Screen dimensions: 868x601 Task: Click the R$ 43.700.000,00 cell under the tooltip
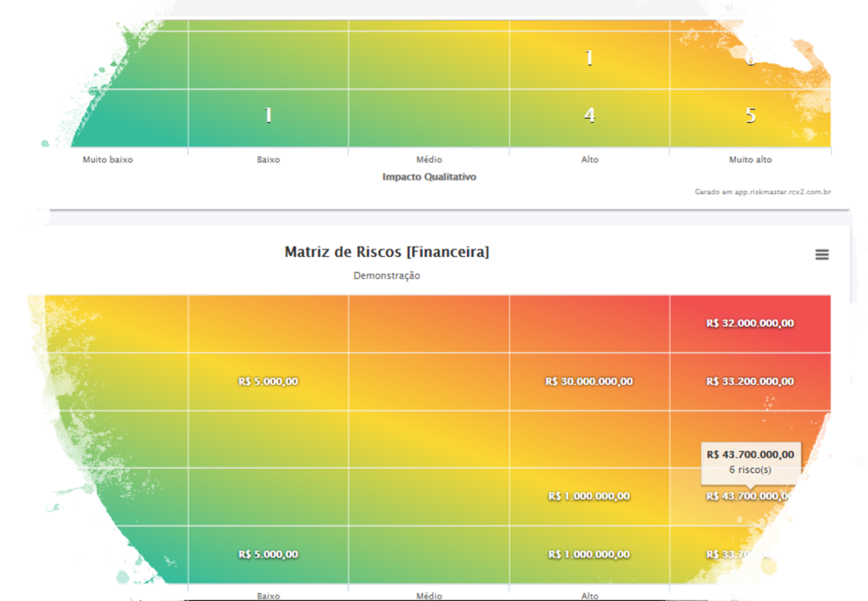(748, 497)
